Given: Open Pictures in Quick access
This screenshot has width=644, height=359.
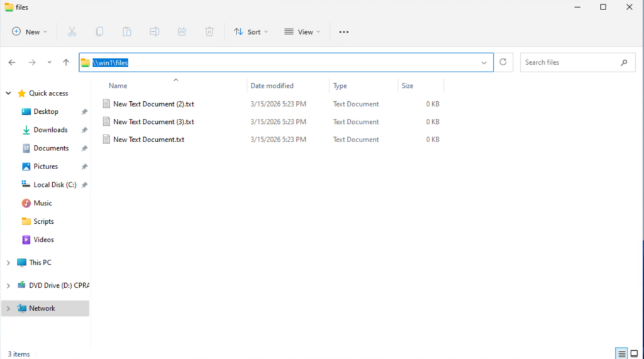Looking at the screenshot, I should click(45, 167).
